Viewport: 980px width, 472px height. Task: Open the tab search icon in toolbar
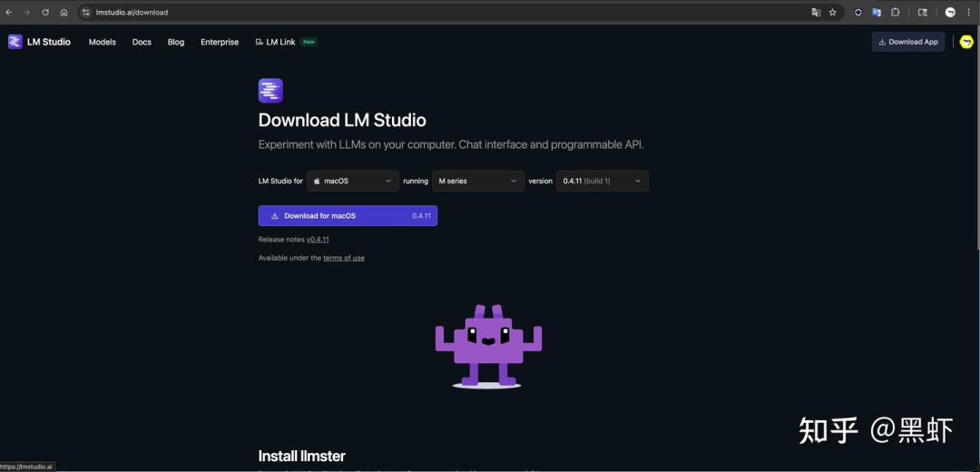pyautogui.click(x=923, y=13)
